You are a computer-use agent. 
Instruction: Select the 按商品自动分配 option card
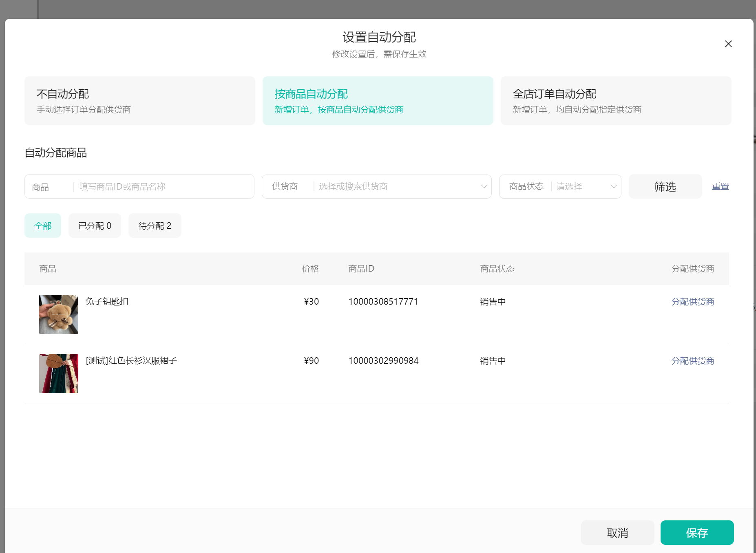(378, 101)
